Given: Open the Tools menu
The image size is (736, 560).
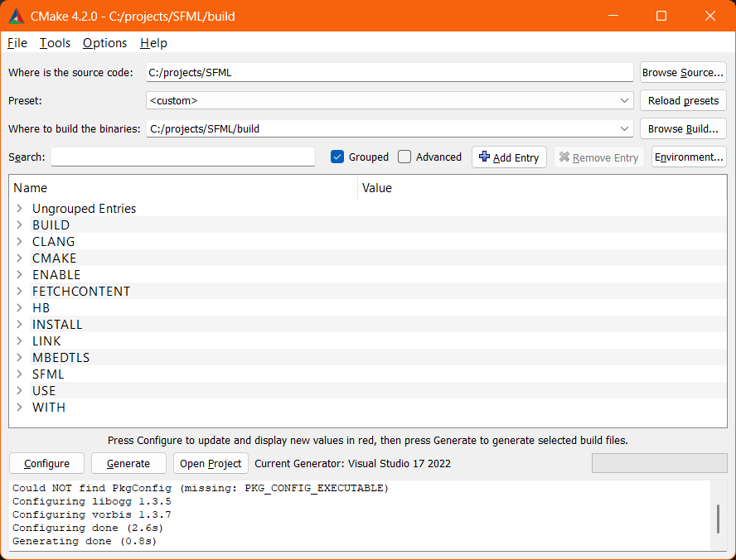Looking at the screenshot, I should 55,43.
